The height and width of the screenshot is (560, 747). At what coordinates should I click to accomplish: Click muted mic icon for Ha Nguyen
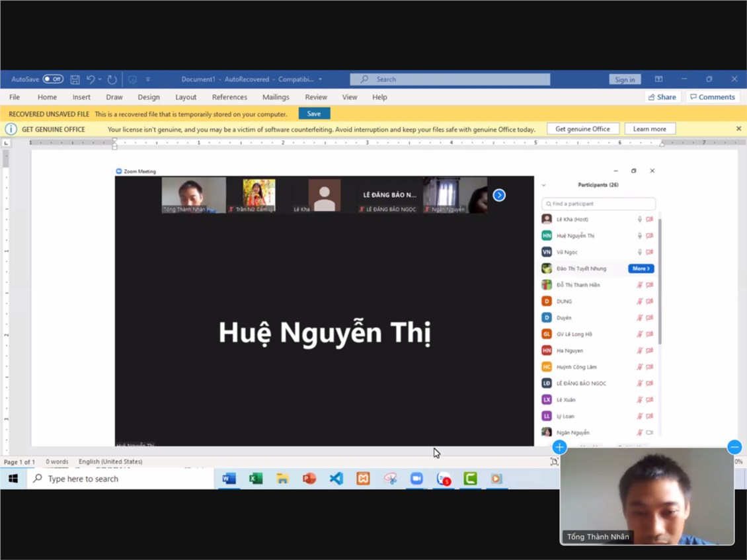coord(640,350)
